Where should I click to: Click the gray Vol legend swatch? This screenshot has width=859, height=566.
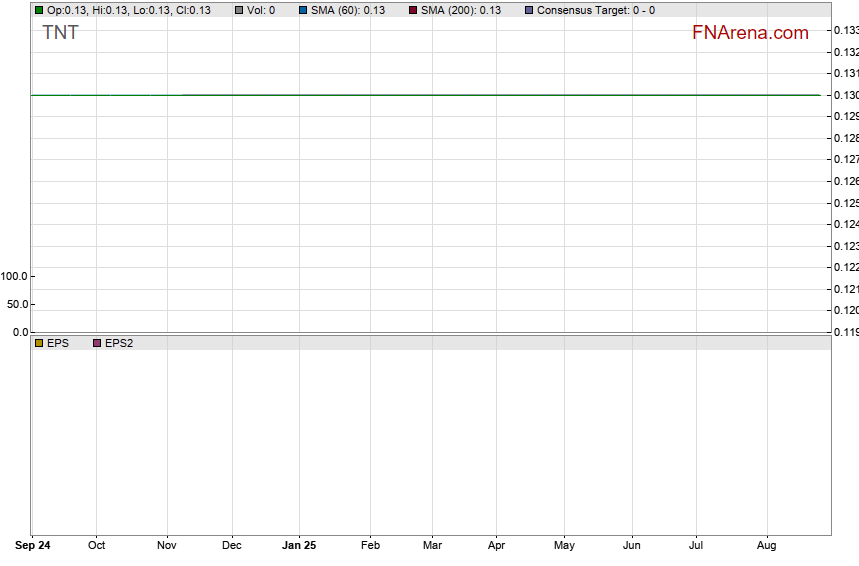coord(239,10)
